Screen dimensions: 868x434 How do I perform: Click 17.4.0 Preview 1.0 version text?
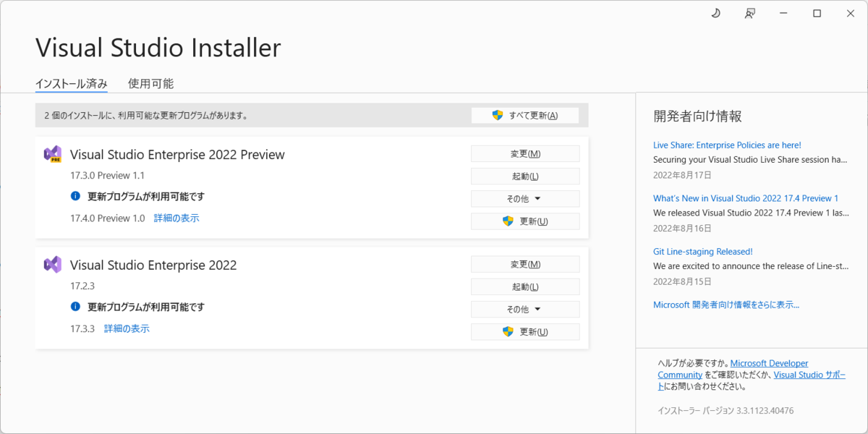point(108,218)
